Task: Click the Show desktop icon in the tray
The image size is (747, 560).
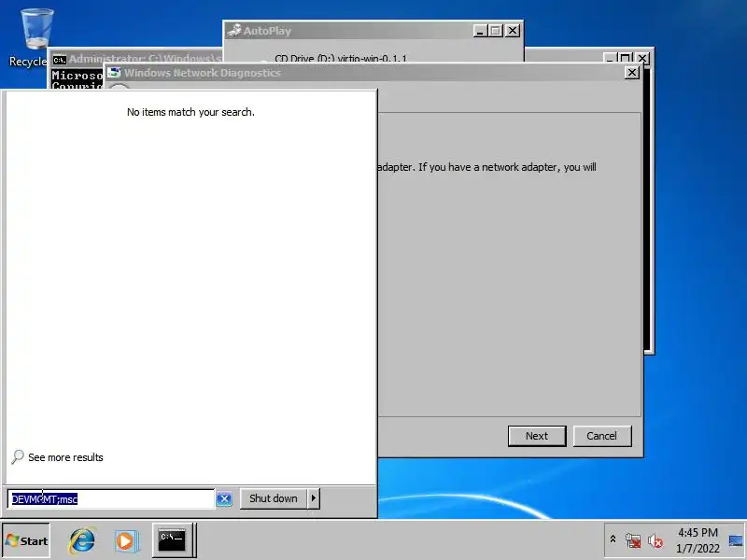Action: (736, 540)
